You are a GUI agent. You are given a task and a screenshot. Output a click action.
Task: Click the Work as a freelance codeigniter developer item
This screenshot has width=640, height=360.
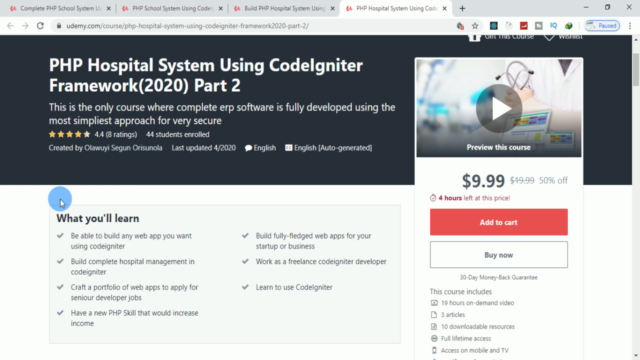[x=321, y=262]
